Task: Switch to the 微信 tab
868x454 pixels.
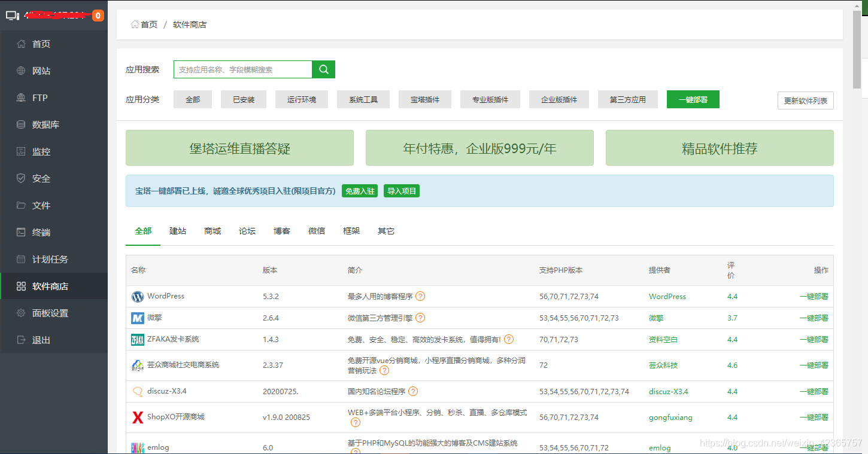Action: click(317, 231)
